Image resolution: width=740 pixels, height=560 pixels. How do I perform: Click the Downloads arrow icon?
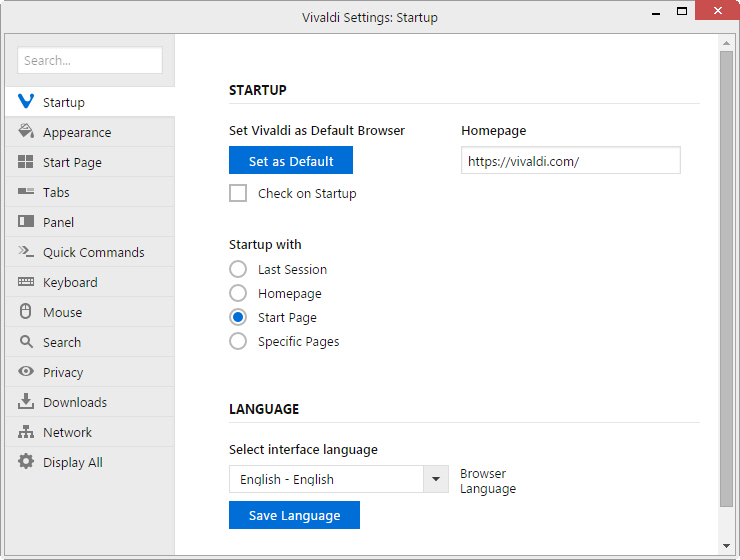pyautogui.click(x=25, y=401)
